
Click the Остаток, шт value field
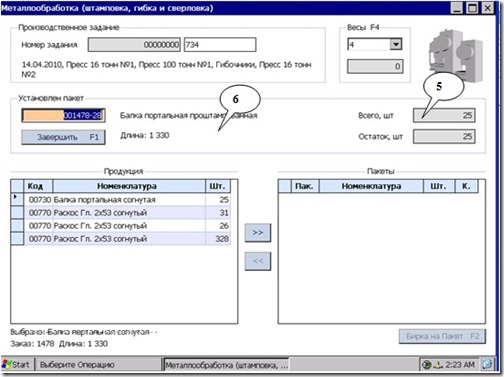pos(444,136)
